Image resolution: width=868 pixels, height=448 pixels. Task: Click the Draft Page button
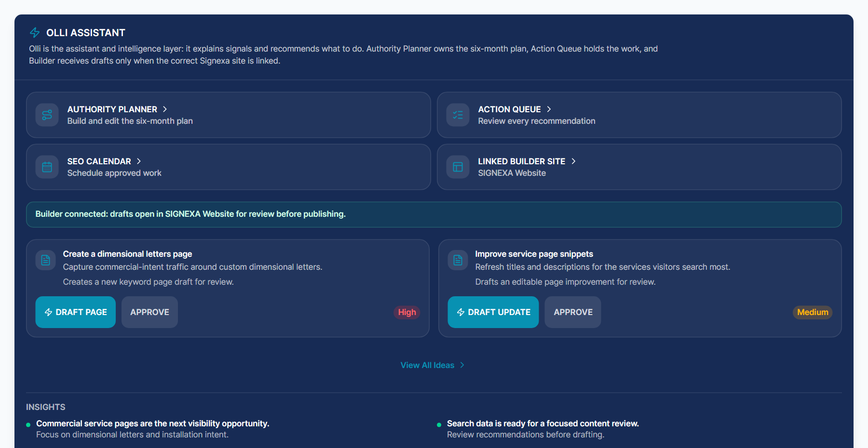pyautogui.click(x=76, y=312)
